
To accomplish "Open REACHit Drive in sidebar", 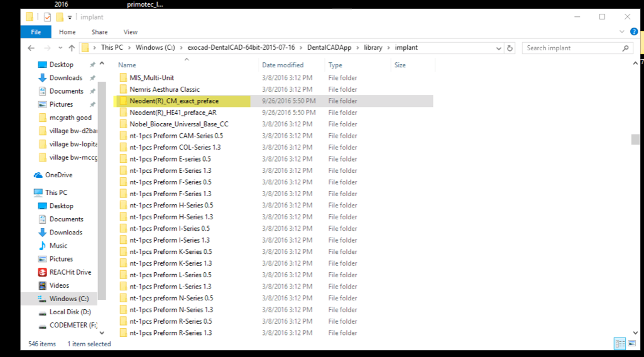I will pyautogui.click(x=70, y=272).
